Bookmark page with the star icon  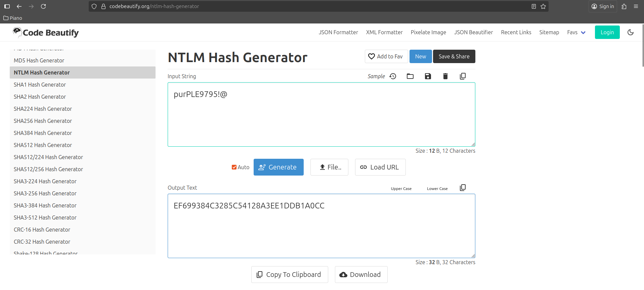click(543, 6)
